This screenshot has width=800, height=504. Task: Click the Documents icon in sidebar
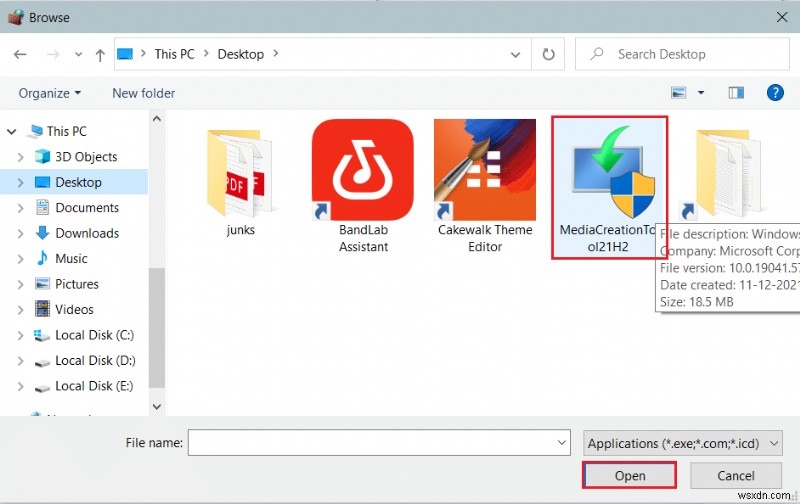point(42,207)
